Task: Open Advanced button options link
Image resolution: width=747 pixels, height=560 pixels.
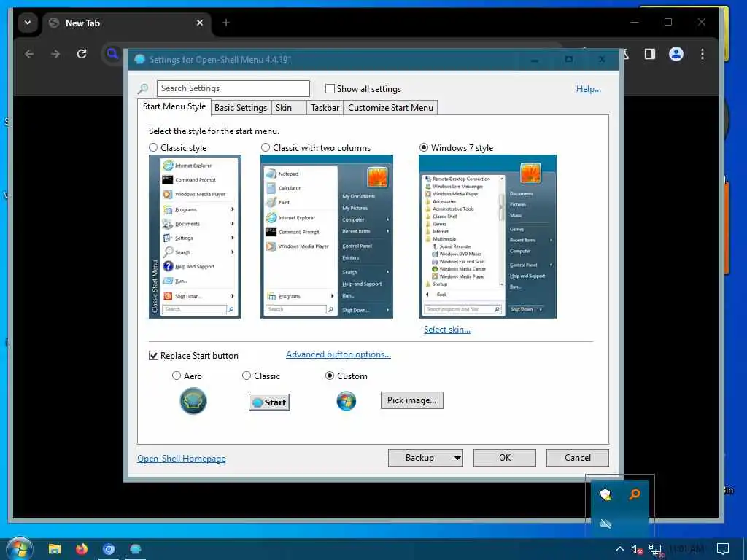Action: coord(338,354)
